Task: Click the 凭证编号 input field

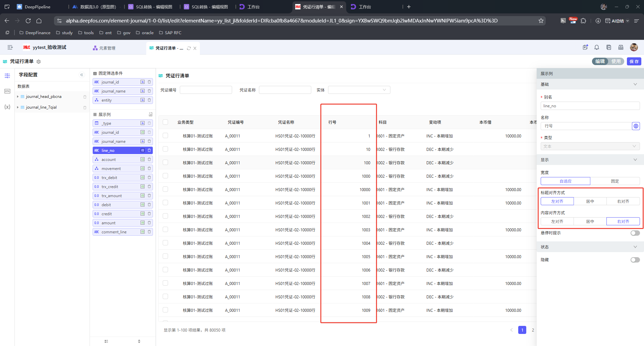Action: click(206, 90)
